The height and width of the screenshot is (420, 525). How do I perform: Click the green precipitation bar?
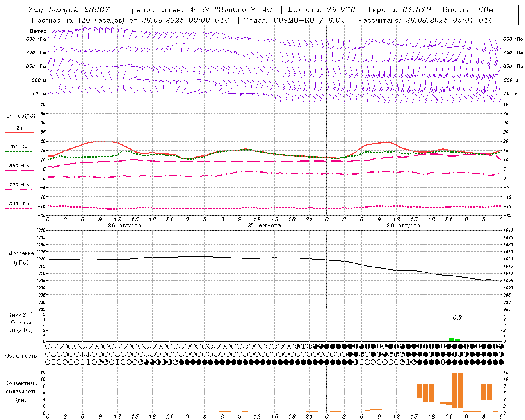coord(454,340)
